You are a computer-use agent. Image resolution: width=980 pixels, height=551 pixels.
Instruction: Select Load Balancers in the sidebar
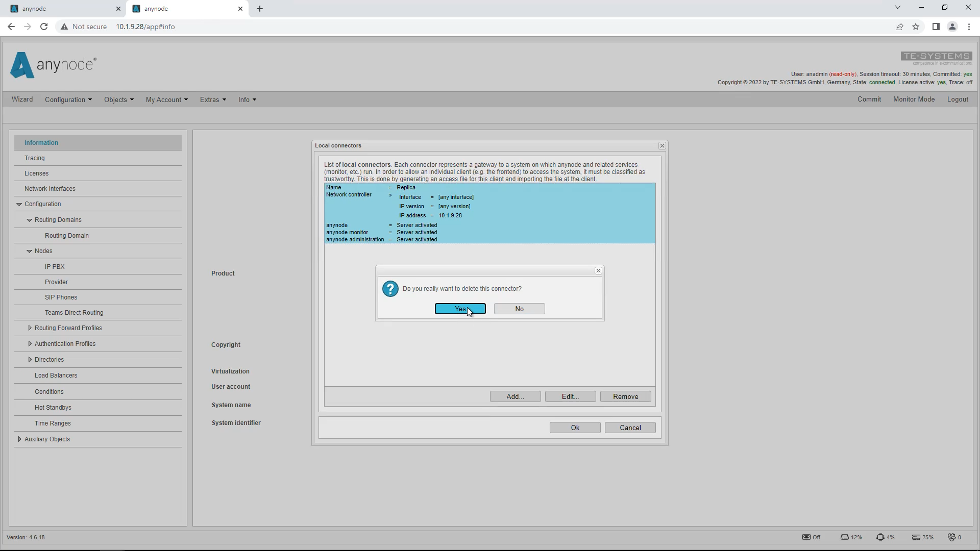click(x=98, y=375)
